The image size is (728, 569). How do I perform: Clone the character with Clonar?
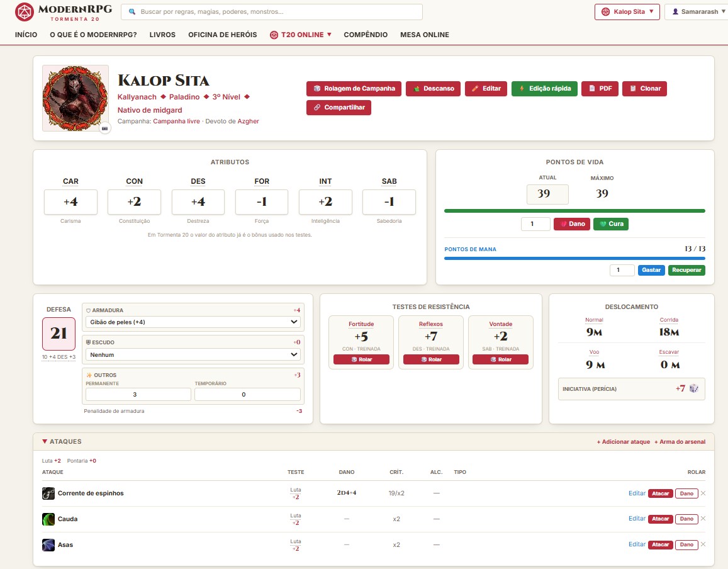click(644, 89)
